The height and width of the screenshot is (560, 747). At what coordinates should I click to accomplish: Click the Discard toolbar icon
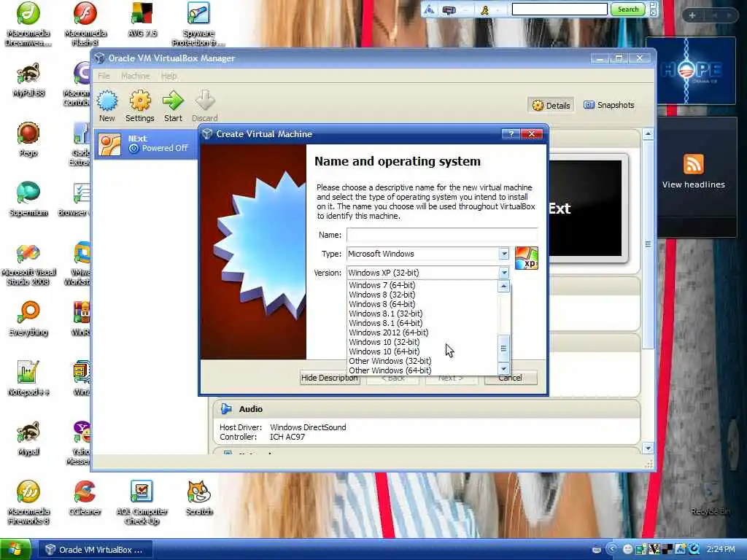[x=205, y=106]
